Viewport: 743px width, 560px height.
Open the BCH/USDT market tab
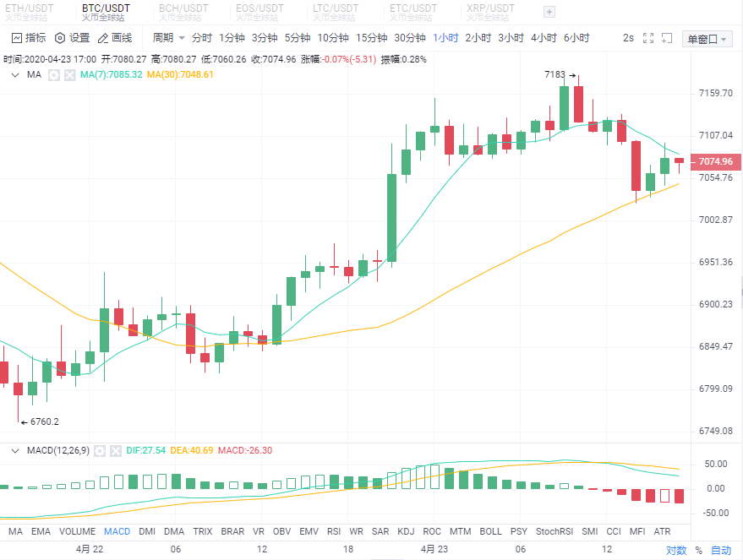[x=183, y=10]
